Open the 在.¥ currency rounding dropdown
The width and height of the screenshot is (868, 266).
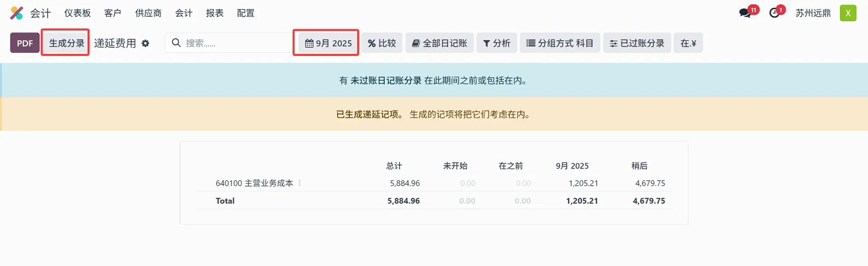pos(688,43)
